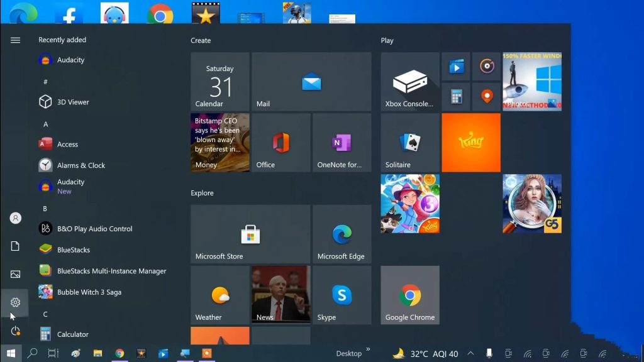Click the Desktop toolbar label

pos(349,353)
